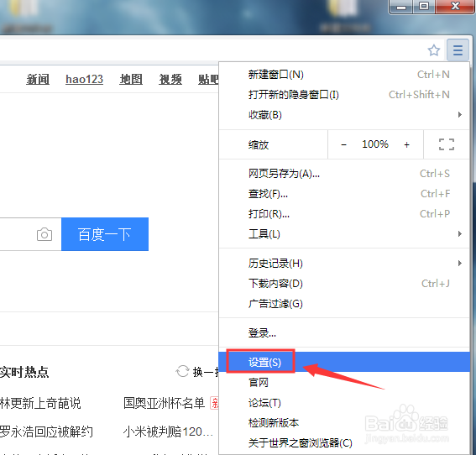Expand the 收藏(B) submenu
The height and width of the screenshot is (455, 476).
pos(344,115)
